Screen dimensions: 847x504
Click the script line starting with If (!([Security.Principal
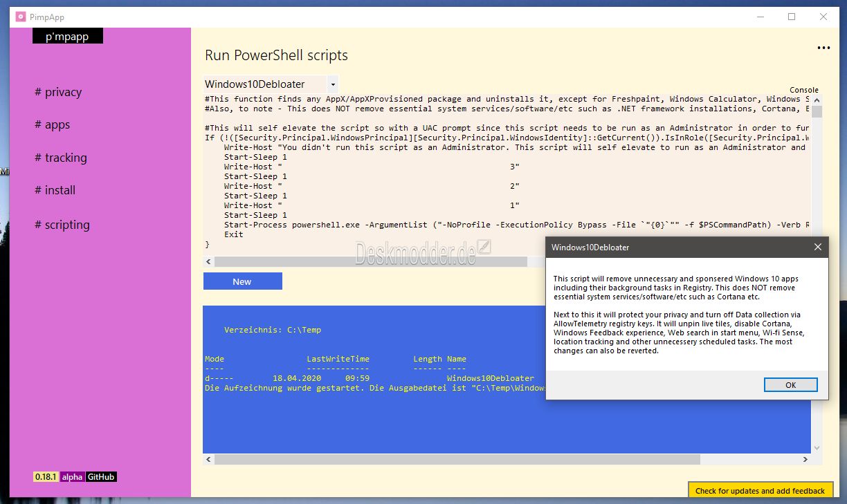click(508, 138)
